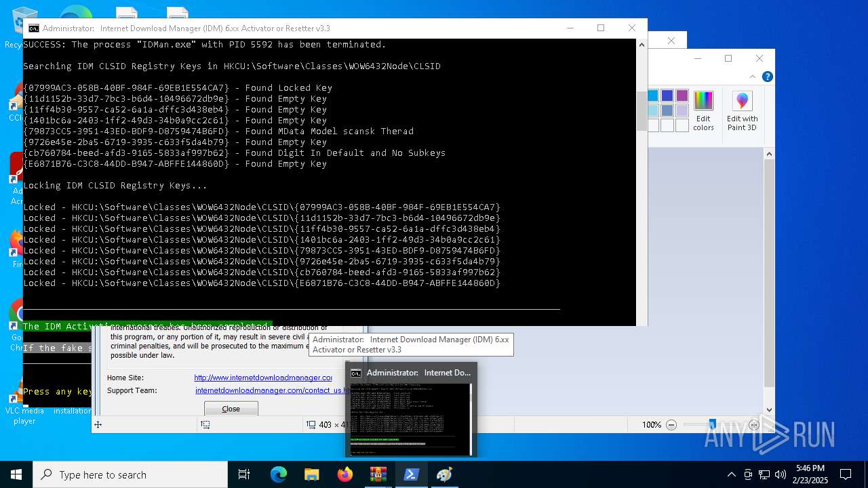Click Paint zoom out minus button

[671, 425]
